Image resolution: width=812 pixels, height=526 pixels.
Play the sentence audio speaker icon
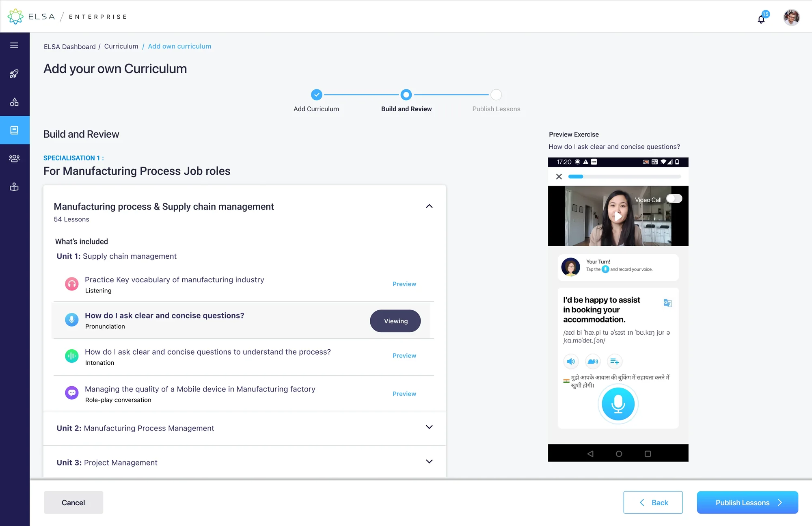571,361
